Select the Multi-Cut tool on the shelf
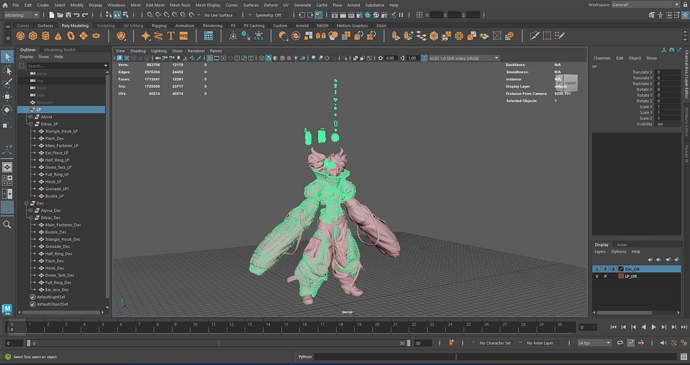 pos(534,36)
